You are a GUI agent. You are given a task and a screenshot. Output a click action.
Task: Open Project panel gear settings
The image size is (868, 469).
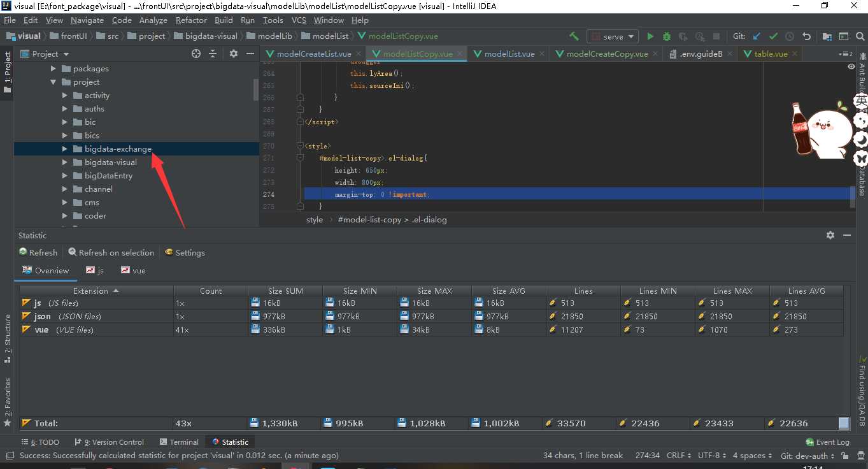(x=234, y=54)
